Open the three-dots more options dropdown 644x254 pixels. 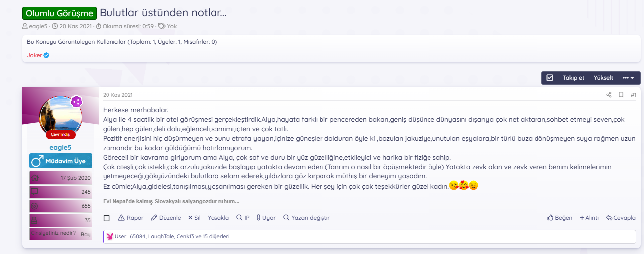629,78
